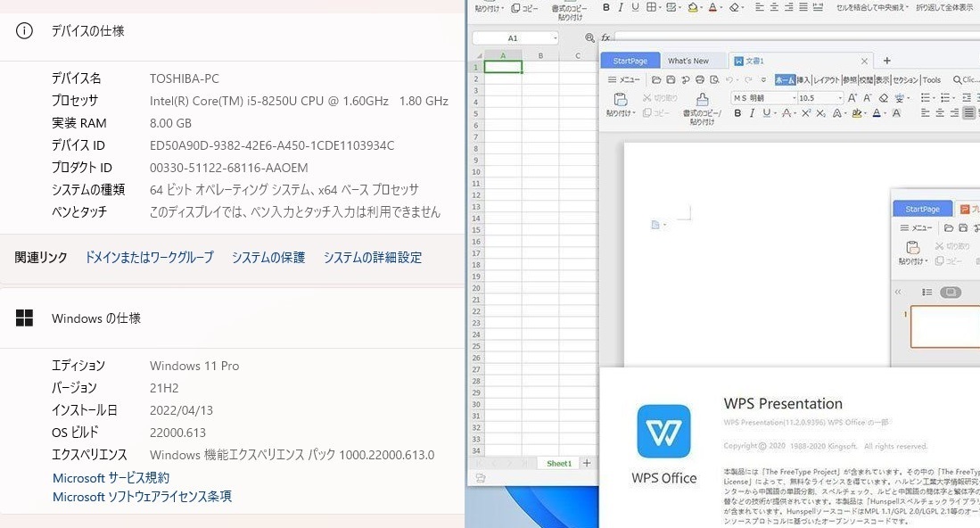The image size is (980, 528).
Task: Select justify alignment in the Writer ribbon
Action: [968, 113]
